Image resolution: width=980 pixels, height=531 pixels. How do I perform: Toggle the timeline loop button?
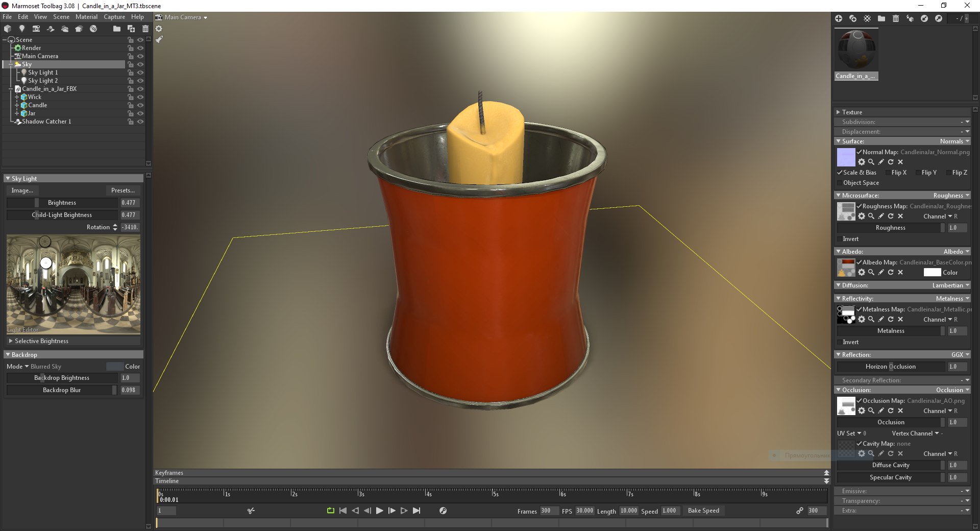[x=331, y=511]
